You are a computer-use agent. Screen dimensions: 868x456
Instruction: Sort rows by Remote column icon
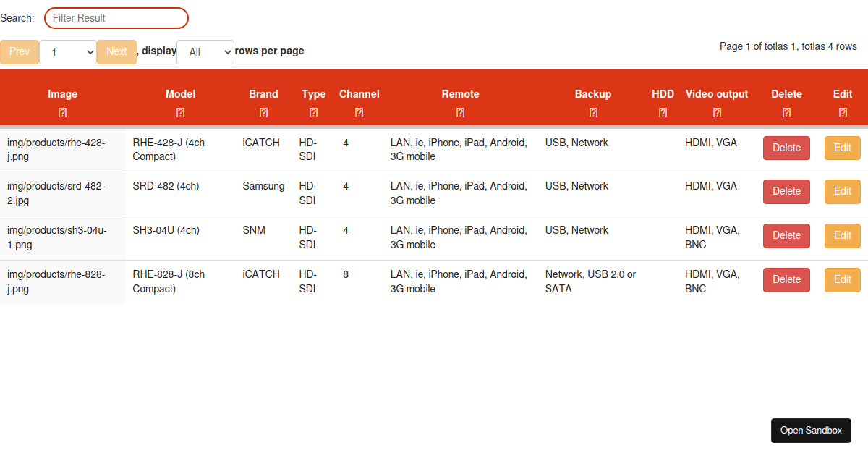click(x=461, y=113)
